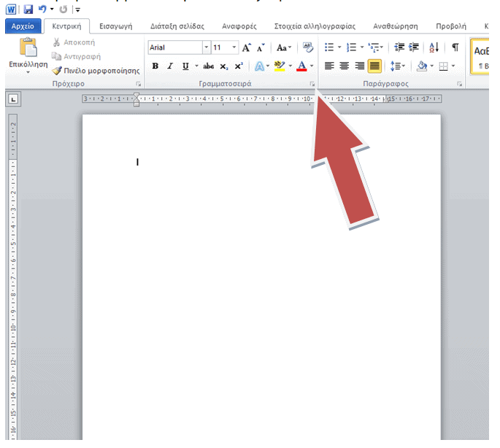Apply a multilevel list
The width and height of the screenshot is (500, 448).
point(374,47)
